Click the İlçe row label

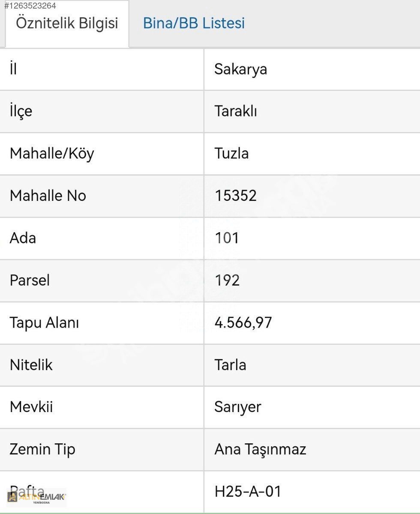pyautogui.click(x=21, y=111)
